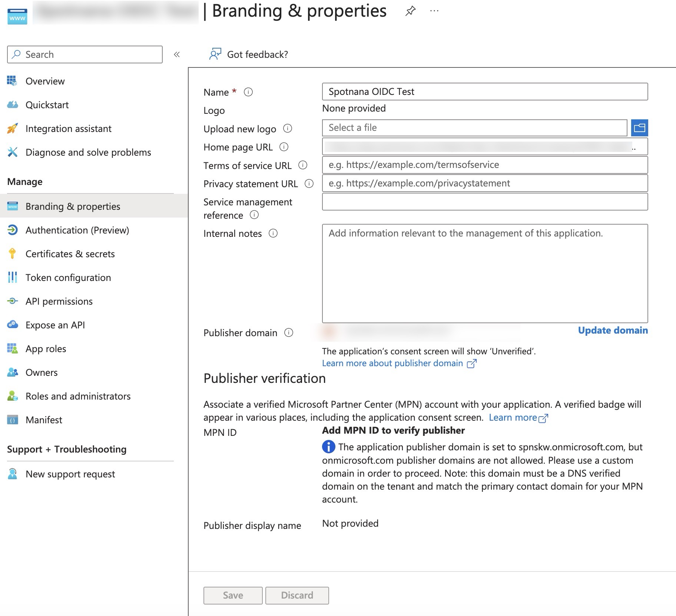Click the Quickstart cloud icon

click(x=12, y=105)
